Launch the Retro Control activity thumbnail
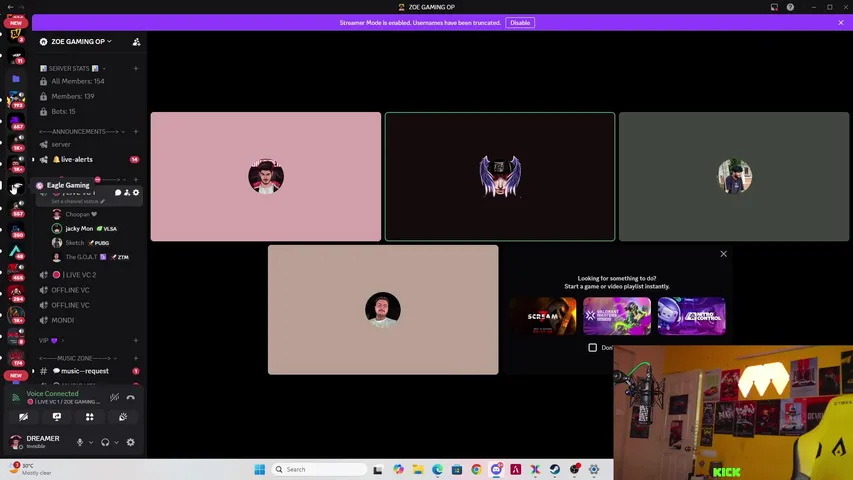The image size is (853, 480). click(x=691, y=316)
